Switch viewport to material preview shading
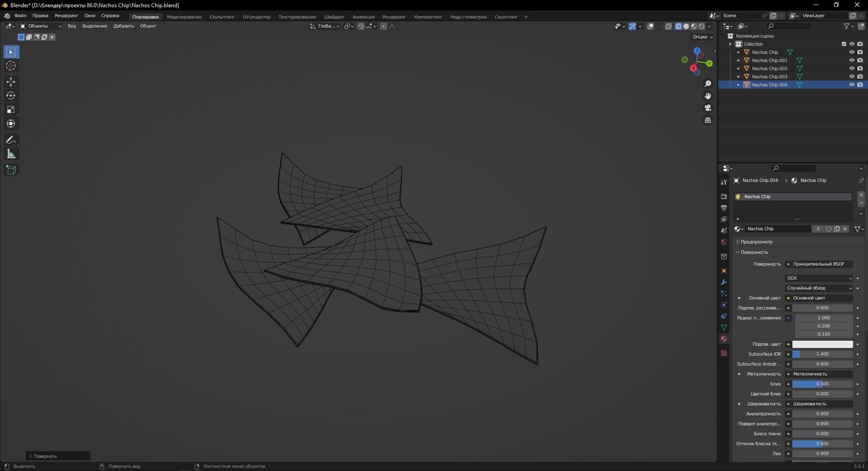 tap(694, 26)
